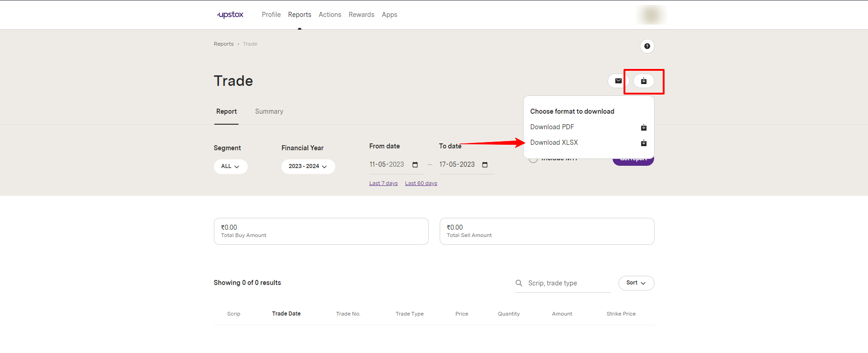
Task: Click the download icon beside Download XLSX
Action: tap(644, 143)
